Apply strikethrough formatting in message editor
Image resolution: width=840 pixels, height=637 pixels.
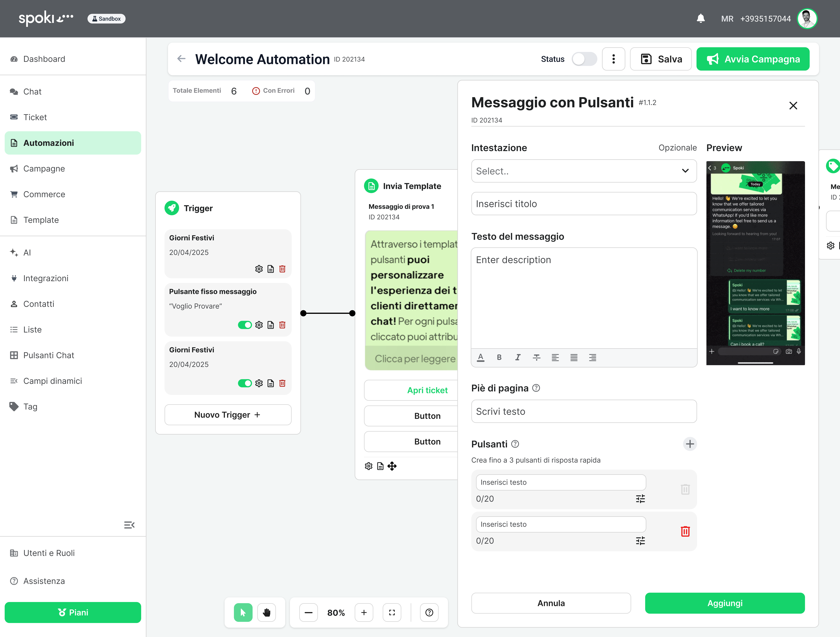[x=536, y=357]
